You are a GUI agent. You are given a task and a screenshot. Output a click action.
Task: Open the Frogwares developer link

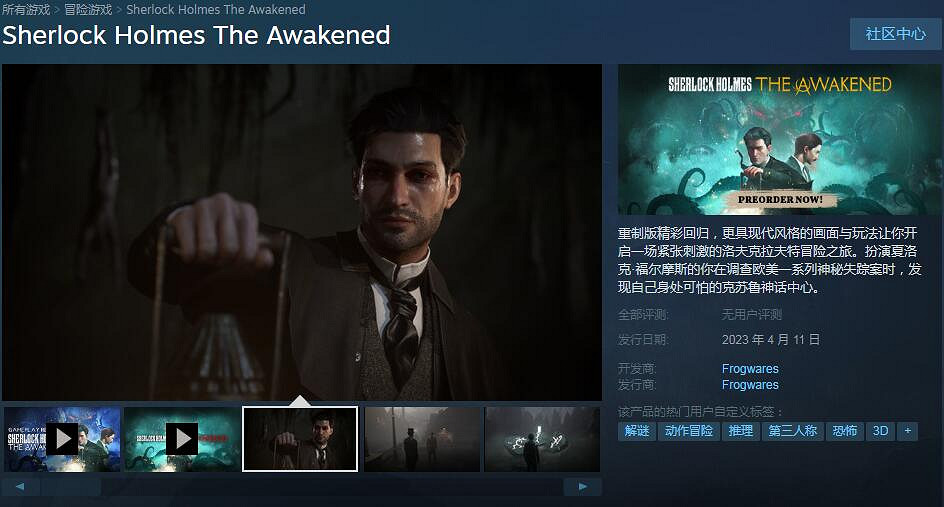[750, 369]
